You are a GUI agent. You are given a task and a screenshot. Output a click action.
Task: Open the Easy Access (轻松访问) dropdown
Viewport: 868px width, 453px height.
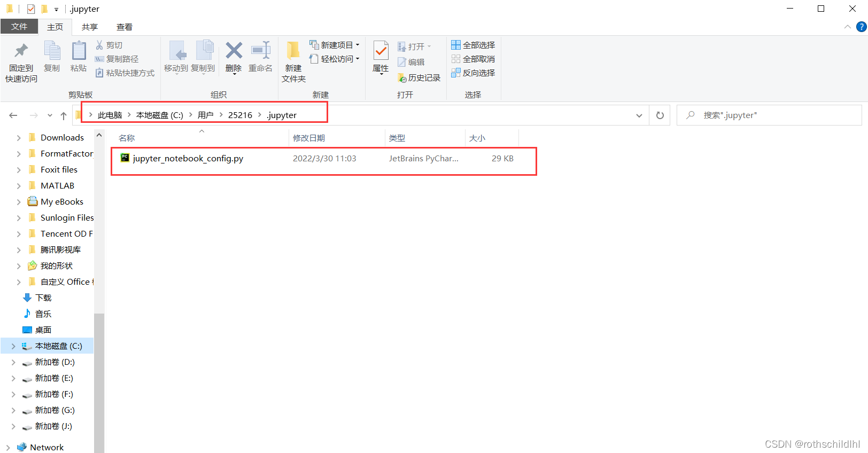pyautogui.click(x=335, y=59)
